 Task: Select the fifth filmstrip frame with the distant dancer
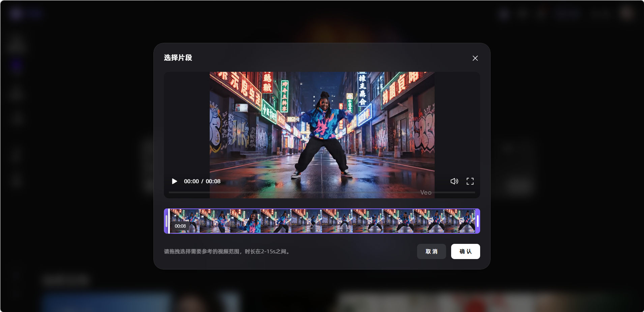click(x=306, y=221)
